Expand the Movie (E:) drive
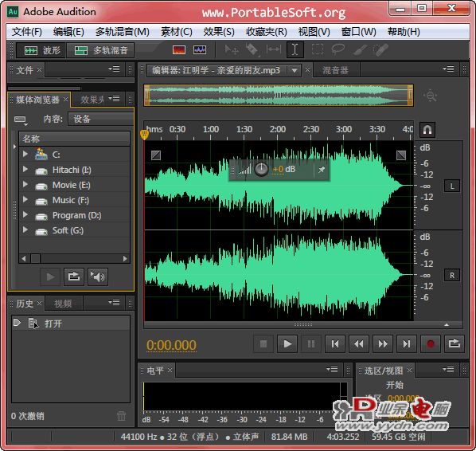Image resolution: width=476 pixels, height=451 pixels. pos(25,184)
